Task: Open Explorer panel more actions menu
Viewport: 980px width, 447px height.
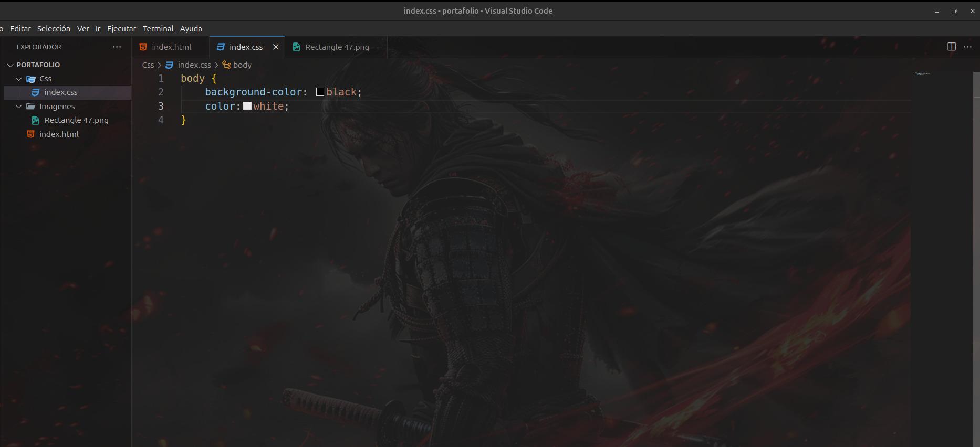Action: coord(117,47)
